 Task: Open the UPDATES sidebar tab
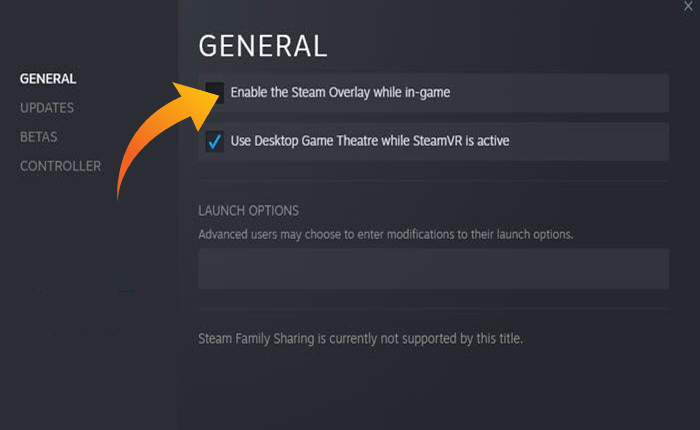tap(47, 107)
